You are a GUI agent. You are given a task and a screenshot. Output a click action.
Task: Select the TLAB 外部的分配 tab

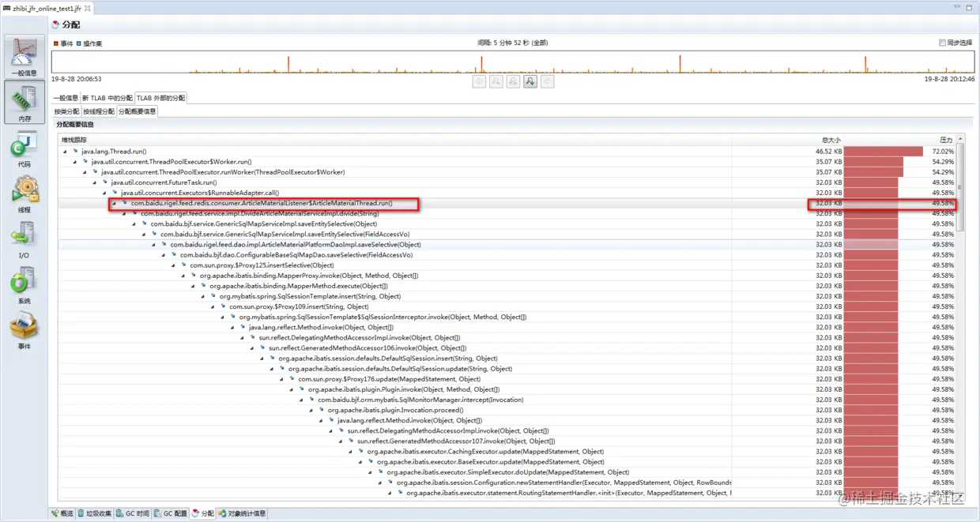[x=161, y=98]
